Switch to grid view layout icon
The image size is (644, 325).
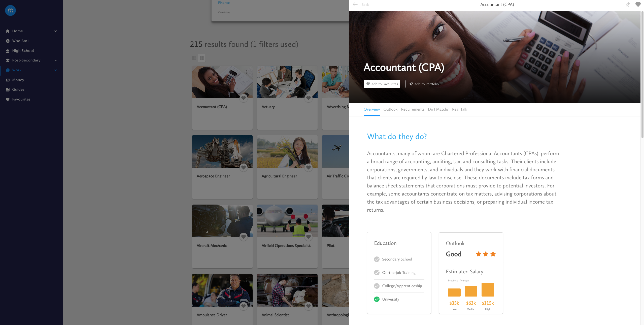[x=202, y=58]
